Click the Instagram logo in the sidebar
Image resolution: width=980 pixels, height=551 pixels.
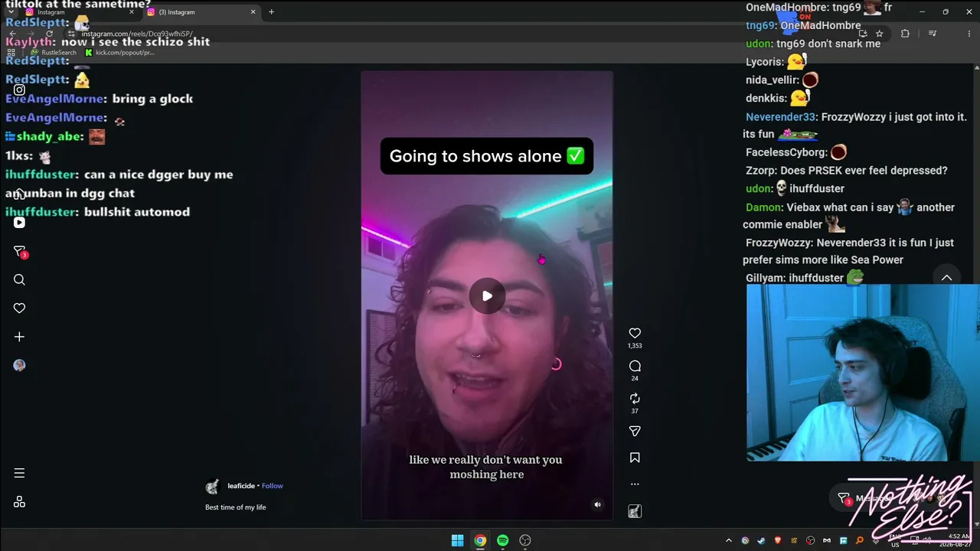(x=19, y=90)
